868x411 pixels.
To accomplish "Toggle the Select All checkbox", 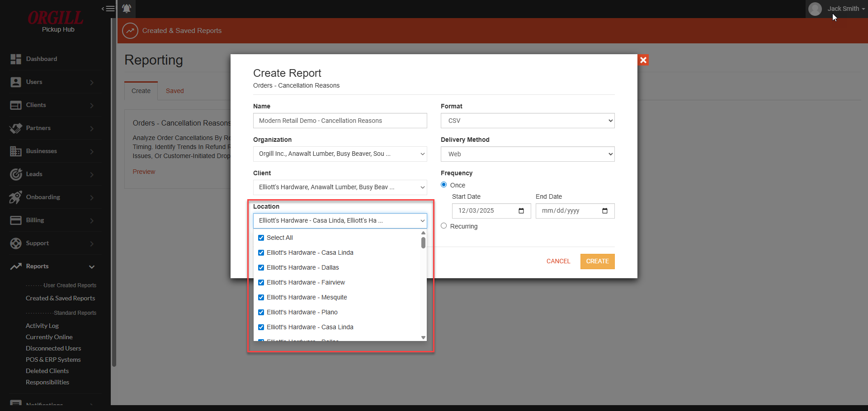I will [x=261, y=238].
